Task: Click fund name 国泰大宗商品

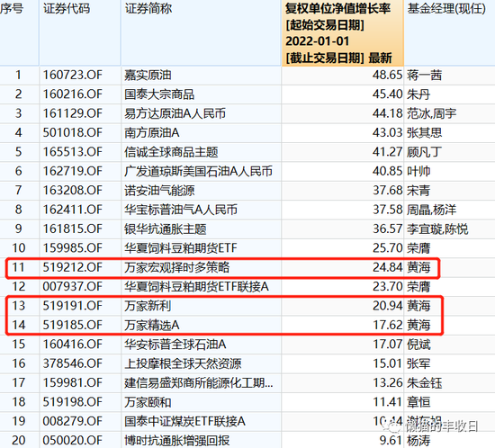Action: 159,94
